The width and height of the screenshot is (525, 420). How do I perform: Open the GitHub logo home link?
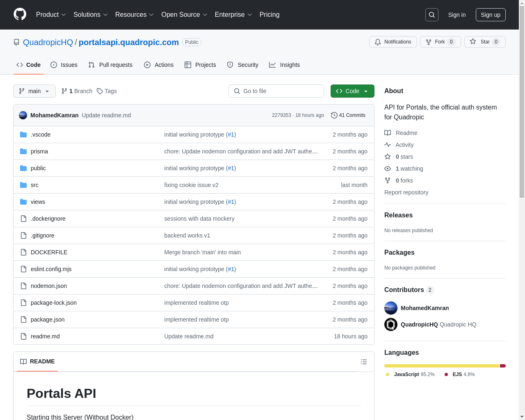point(20,14)
